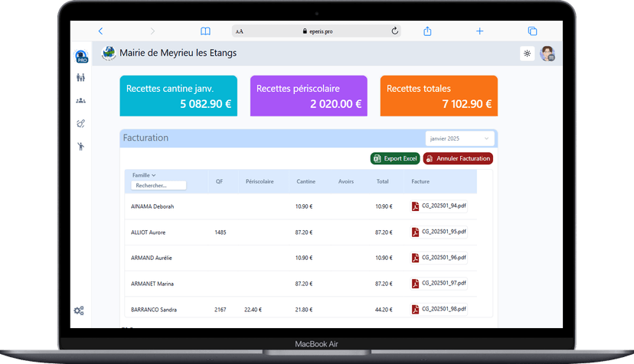Expand the Famille column sort chevron
The image size is (634, 364).
(154, 176)
